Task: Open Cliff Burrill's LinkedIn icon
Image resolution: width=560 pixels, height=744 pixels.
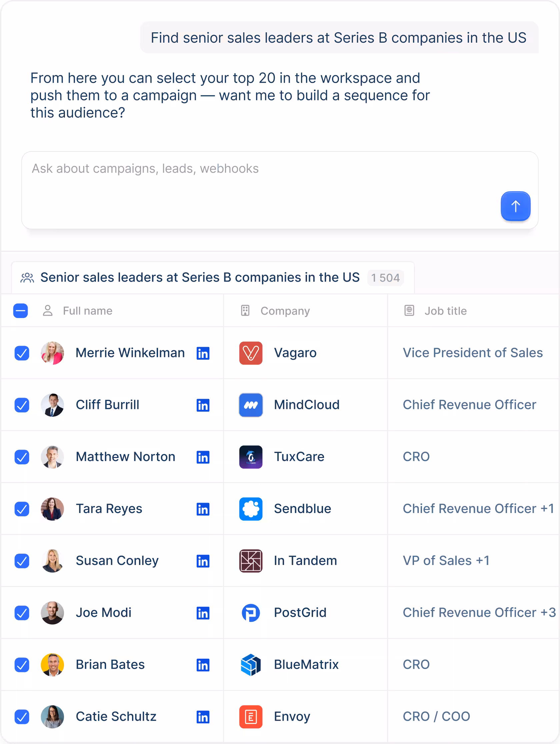Action: [203, 405]
